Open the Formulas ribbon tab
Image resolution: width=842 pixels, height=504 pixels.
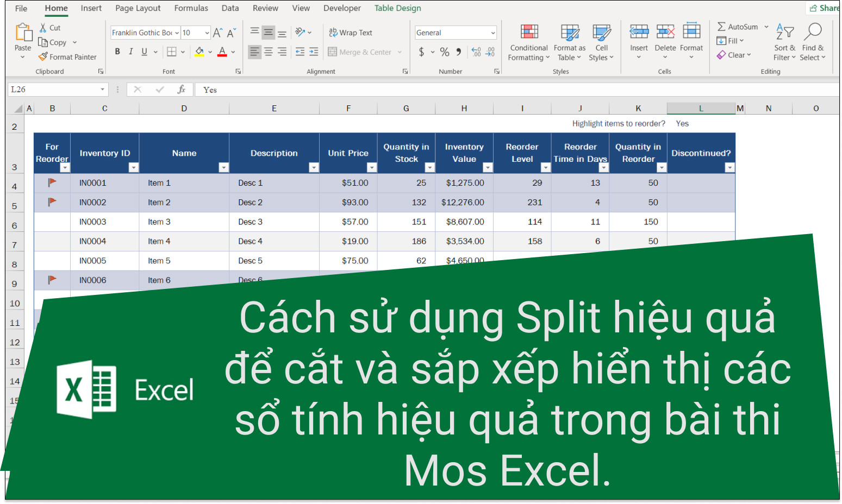tap(191, 8)
